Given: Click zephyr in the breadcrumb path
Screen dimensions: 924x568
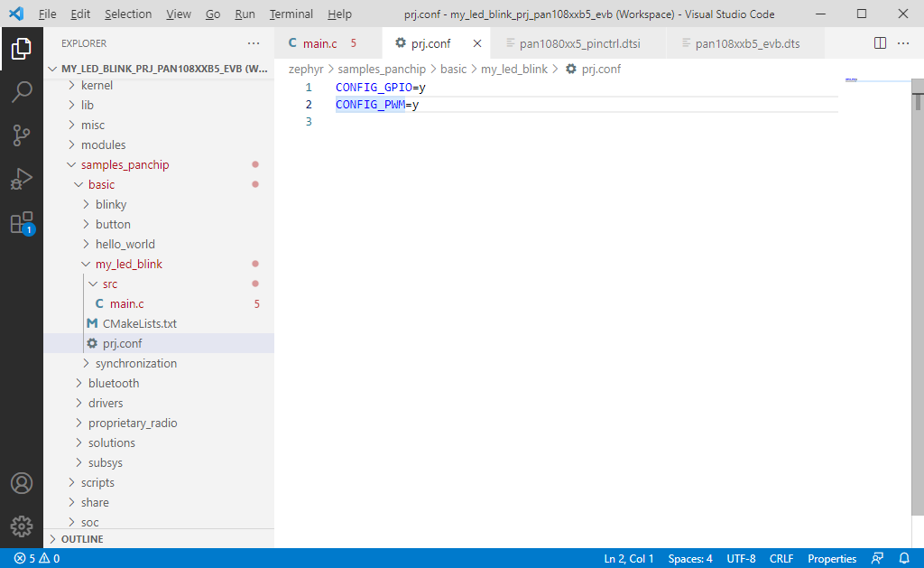Looking at the screenshot, I should 306,69.
